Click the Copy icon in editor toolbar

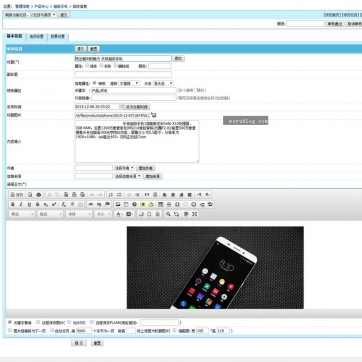(57, 195)
